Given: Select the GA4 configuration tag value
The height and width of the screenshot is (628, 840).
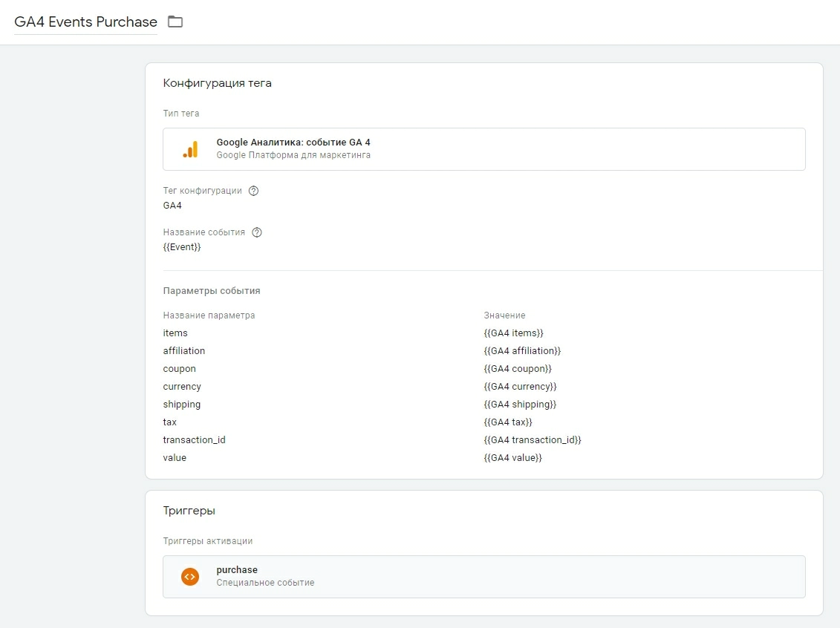Looking at the screenshot, I should click(x=172, y=206).
